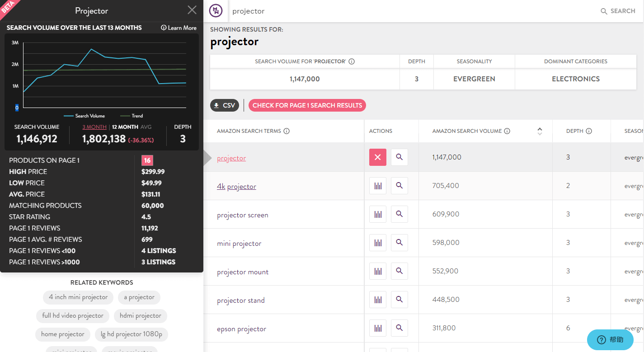Click the EVERGREEN seasonality value
Viewport: 644px width, 352px height.
pos(474,79)
